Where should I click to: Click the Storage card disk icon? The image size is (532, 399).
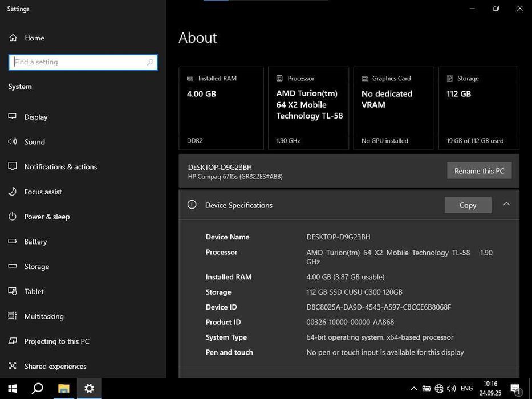click(449, 79)
